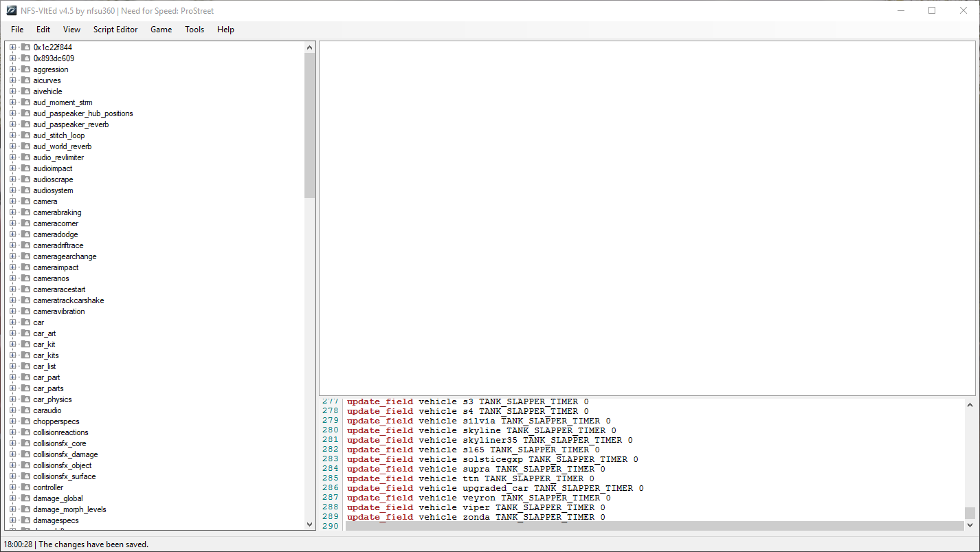Open the Tools menu
980x552 pixels.
194,30
